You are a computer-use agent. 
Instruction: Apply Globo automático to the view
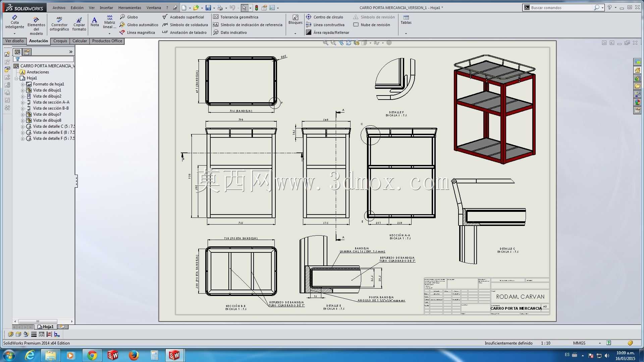139,25
